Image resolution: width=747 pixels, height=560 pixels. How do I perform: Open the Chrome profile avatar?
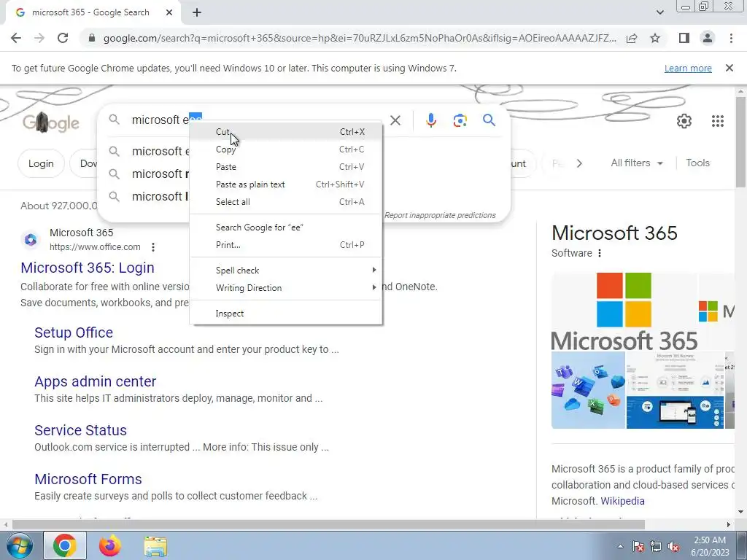coord(708,38)
